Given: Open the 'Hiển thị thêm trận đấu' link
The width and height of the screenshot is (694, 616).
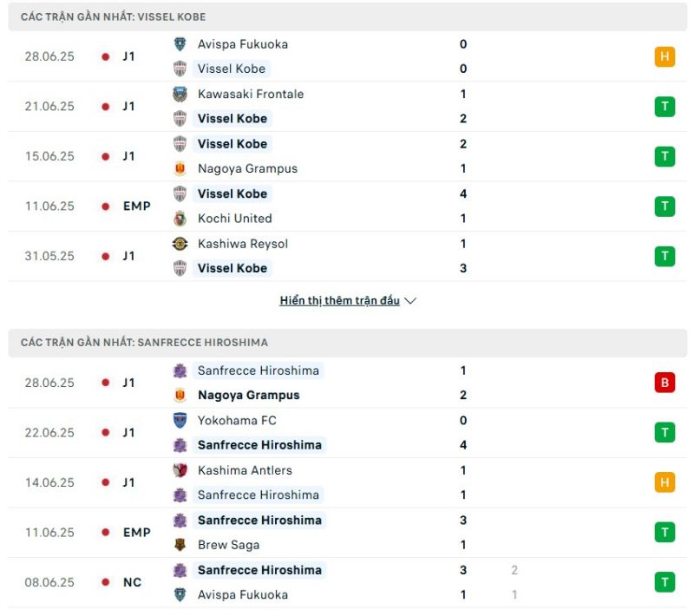Looking at the screenshot, I should point(339,301).
